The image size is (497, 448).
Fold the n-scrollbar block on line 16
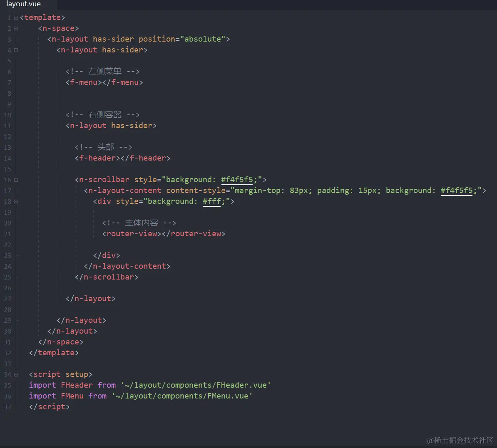[x=16, y=180]
